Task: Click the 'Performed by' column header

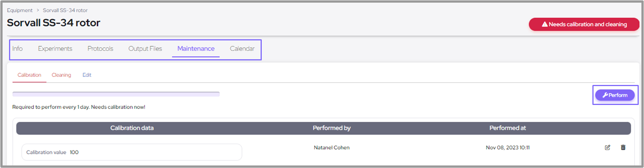Action: pos(331,128)
